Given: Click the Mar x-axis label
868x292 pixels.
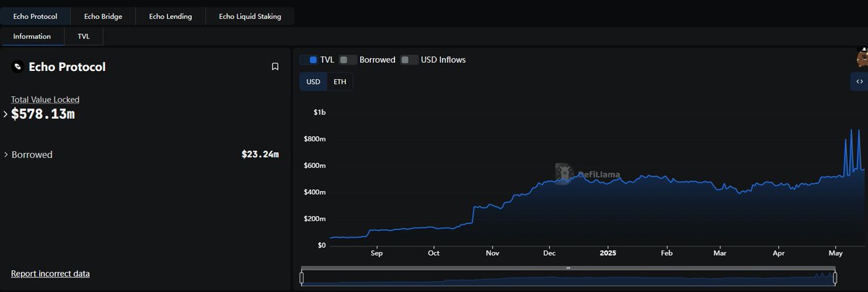Looking at the screenshot, I should (720, 254).
